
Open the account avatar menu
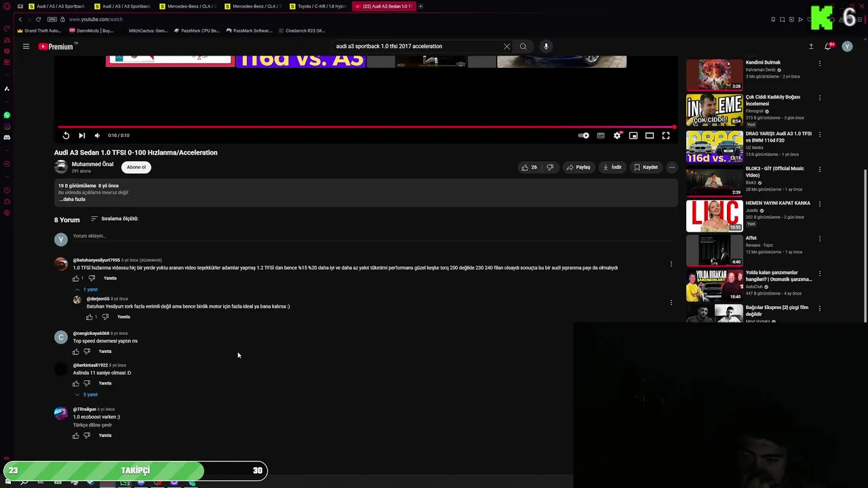pyautogui.click(x=847, y=46)
